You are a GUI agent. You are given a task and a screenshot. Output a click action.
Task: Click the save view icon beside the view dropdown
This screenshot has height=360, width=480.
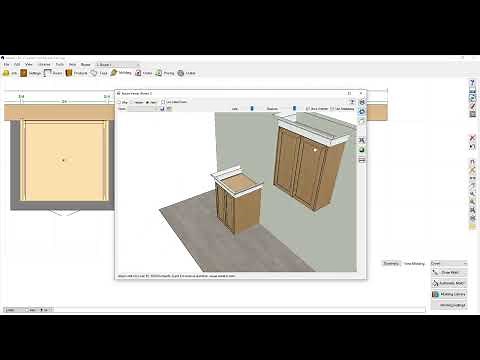[162, 109]
